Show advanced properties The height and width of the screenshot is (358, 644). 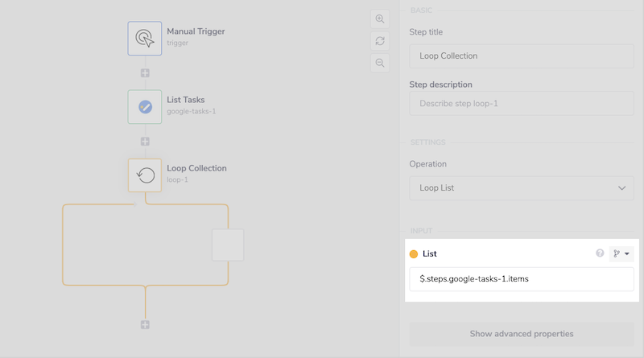pos(521,333)
